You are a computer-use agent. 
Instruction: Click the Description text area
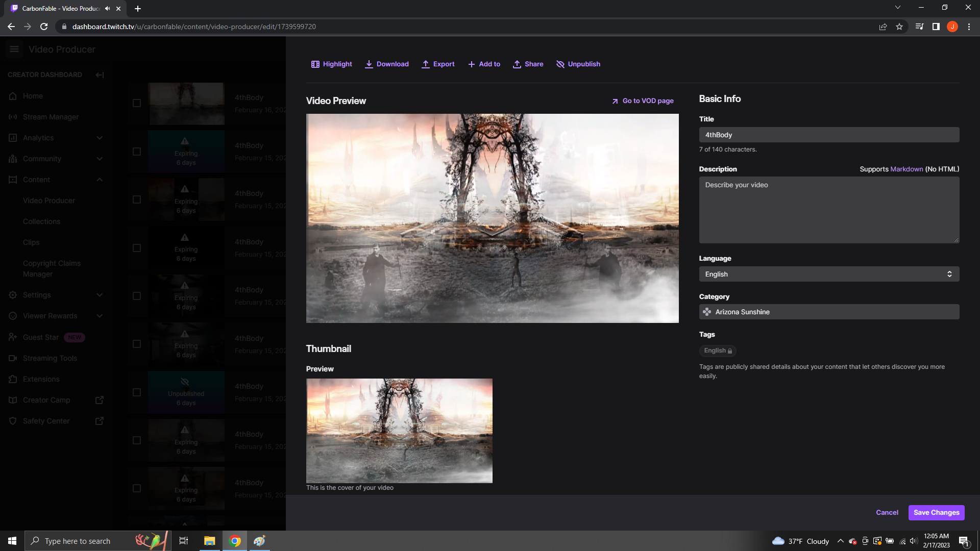829,210
